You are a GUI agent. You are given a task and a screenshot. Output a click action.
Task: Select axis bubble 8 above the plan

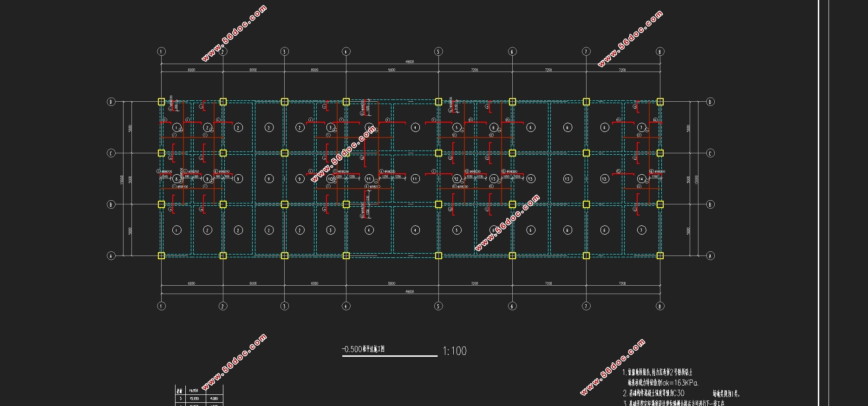click(660, 52)
